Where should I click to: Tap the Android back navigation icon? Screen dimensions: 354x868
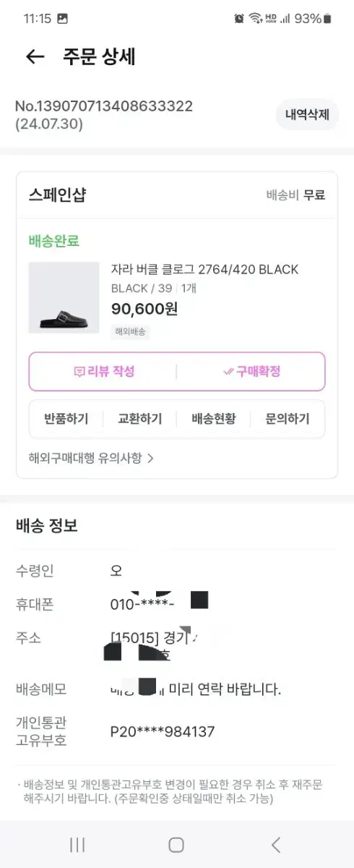(275, 844)
